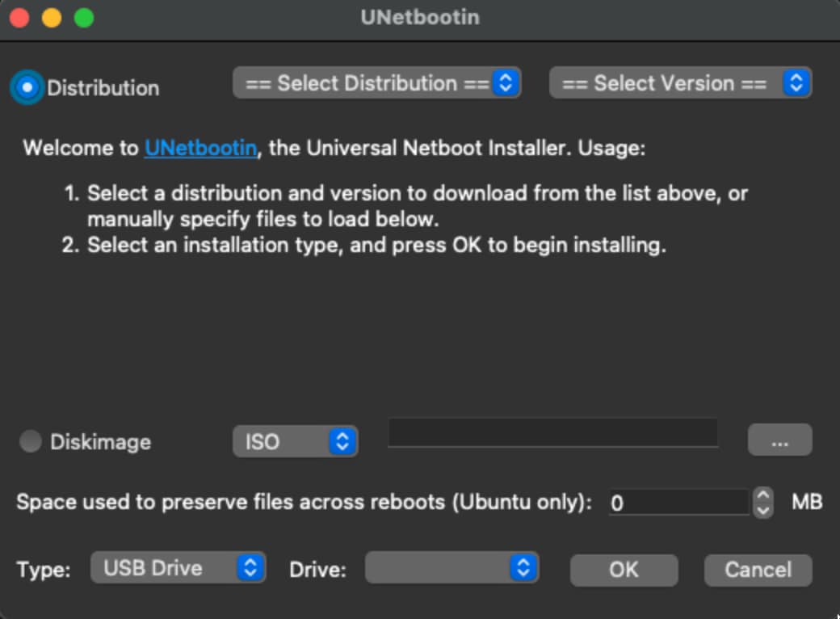The width and height of the screenshot is (840, 619).
Task: Close the UNetbootin window with red button
Action: point(19,18)
